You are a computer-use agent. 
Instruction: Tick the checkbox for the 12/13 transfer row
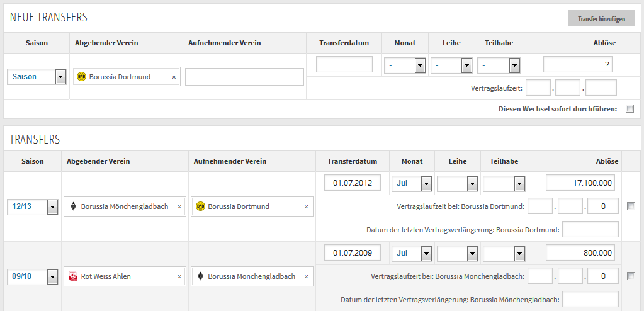(631, 206)
